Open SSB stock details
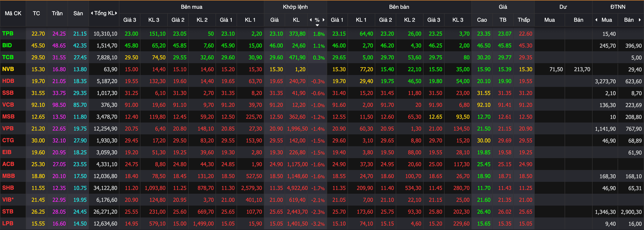 tap(8, 93)
